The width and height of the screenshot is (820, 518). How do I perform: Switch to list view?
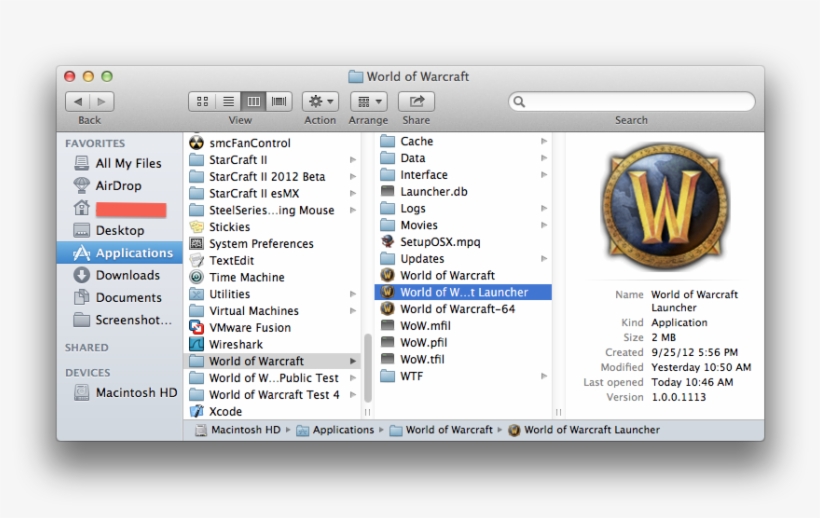(228, 101)
